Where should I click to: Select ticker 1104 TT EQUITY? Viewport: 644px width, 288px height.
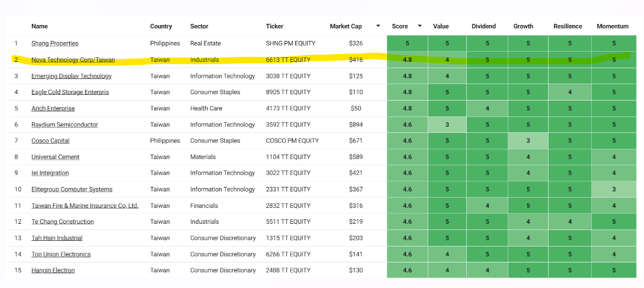click(288, 157)
